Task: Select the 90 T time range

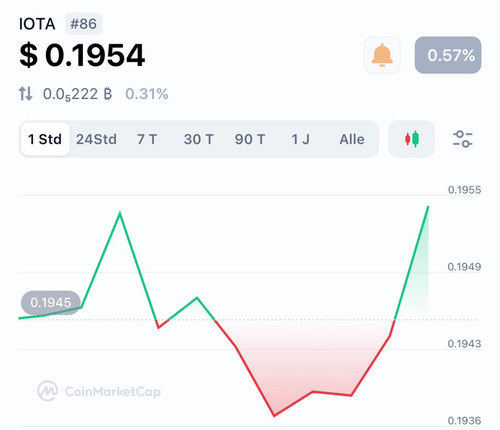Action: click(x=250, y=139)
